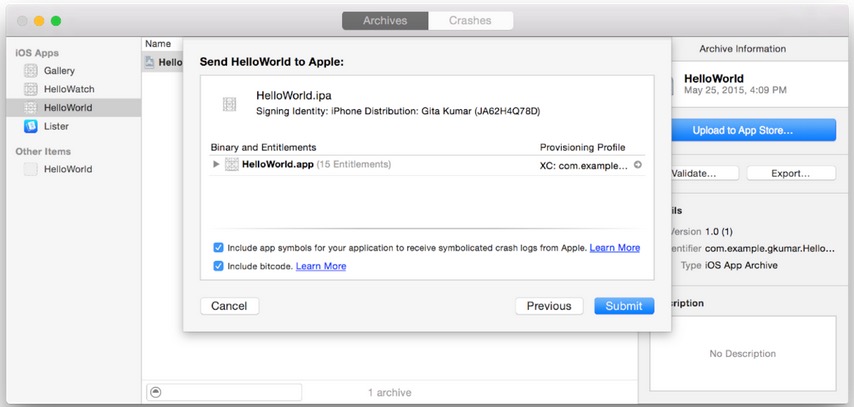Switch to the Archives tab

[385, 20]
